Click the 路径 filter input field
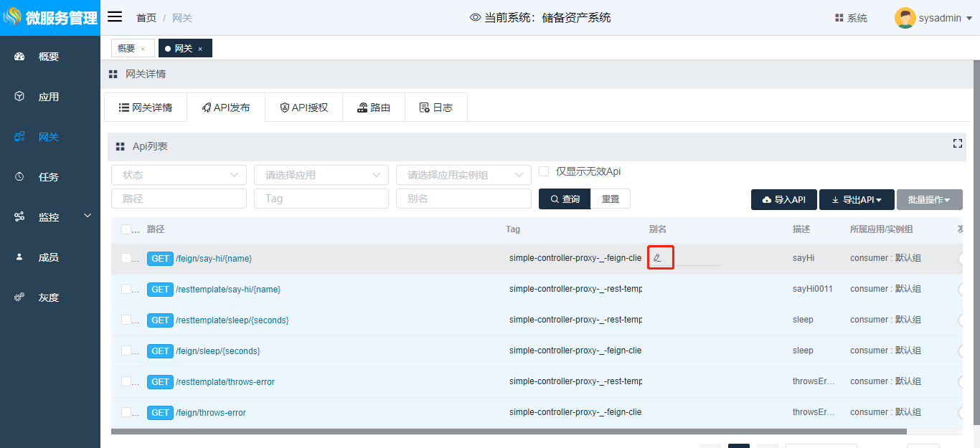The image size is (980, 448). (x=179, y=199)
